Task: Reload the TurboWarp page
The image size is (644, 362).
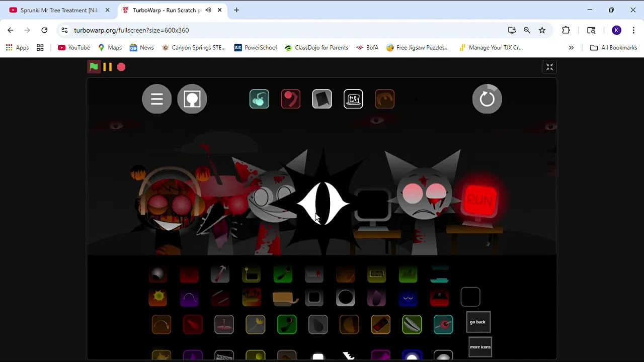Action: [x=44, y=30]
